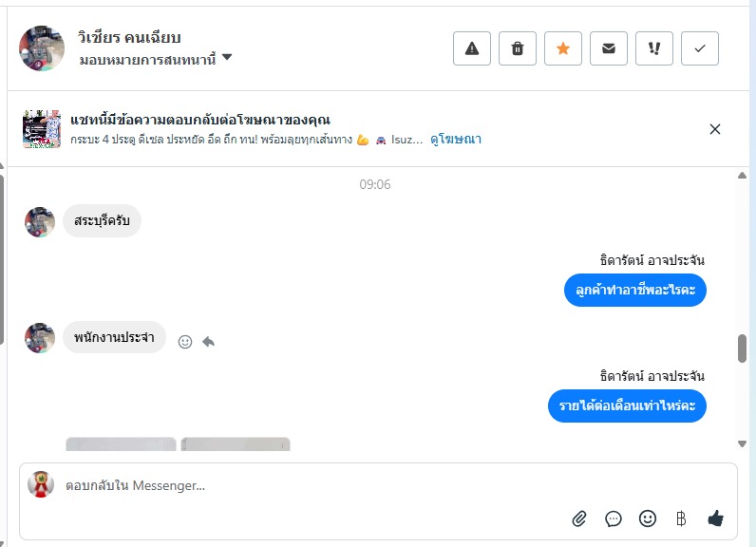756x547 pixels.
Task: Open วิเชียร คนเฉียบ profile picture in header
Action: 42,48
